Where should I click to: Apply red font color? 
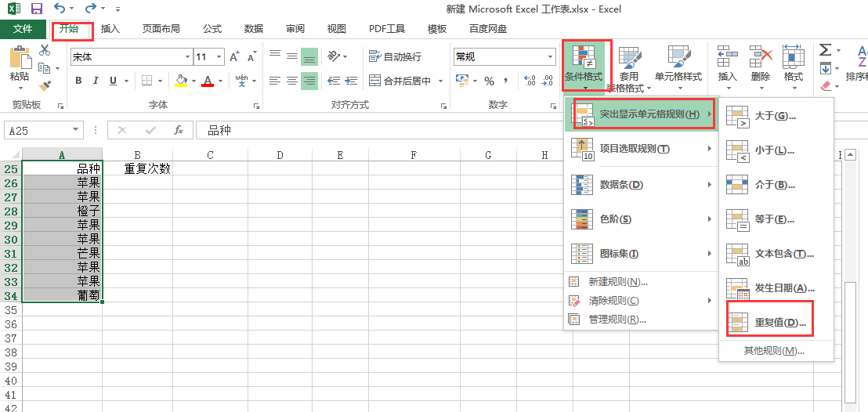(x=208, y=81)
